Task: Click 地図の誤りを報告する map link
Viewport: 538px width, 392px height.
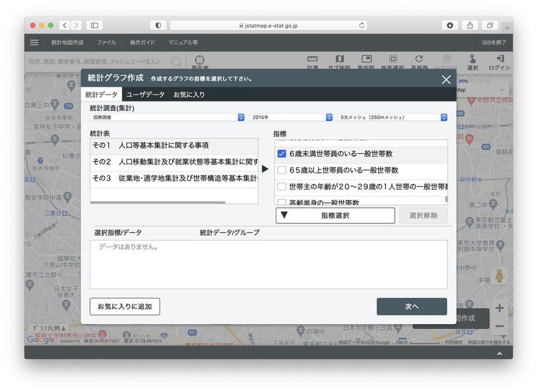Action: 489,342
